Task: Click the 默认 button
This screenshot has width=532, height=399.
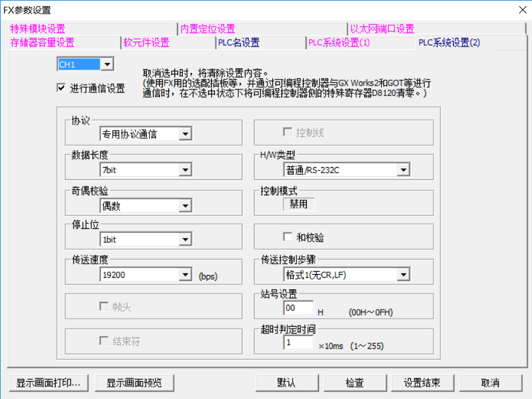Action: click(286, 383)
